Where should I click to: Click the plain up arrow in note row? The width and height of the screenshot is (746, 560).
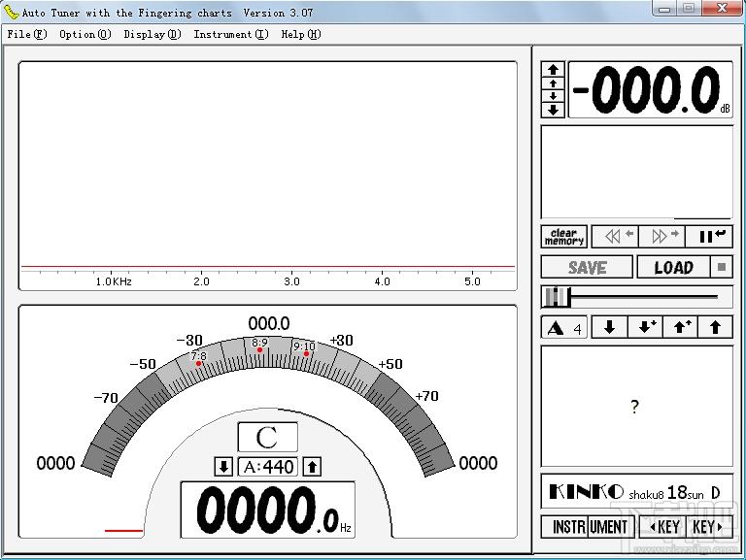(715, 327)
